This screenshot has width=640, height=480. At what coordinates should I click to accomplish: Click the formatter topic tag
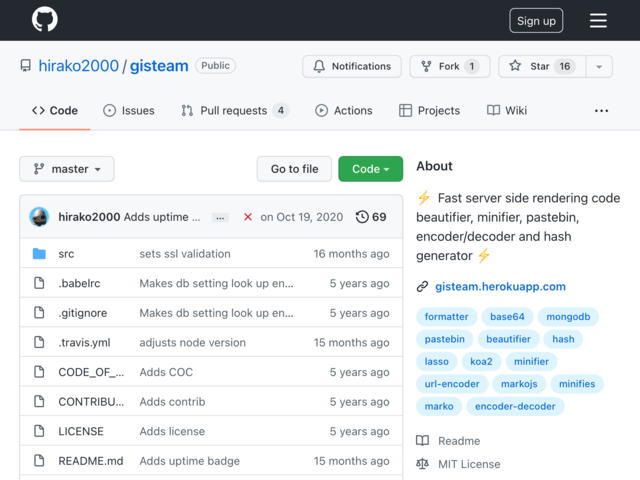tap(447, 317)
